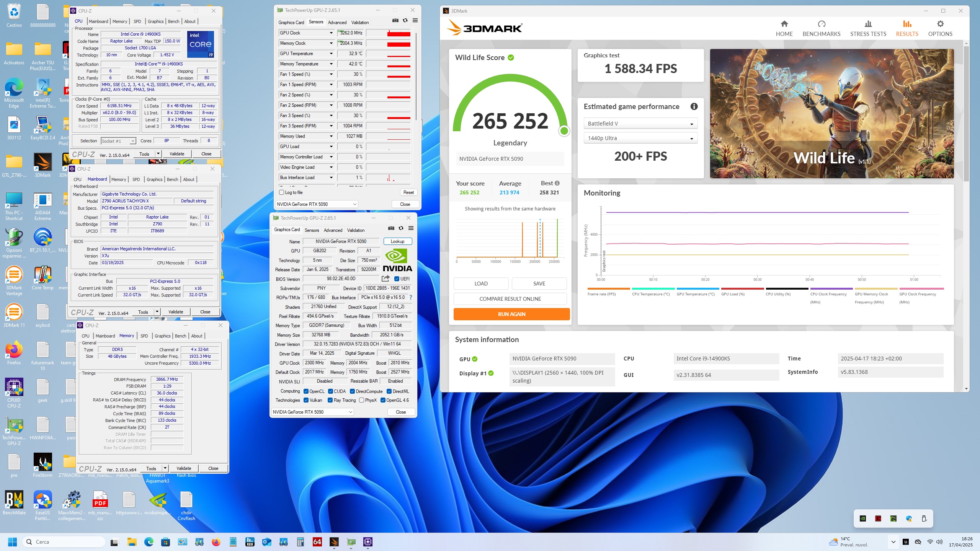Open Firefox desktop shortcut
Viewport: 980px width, 551px height.
tap(14, 353)
